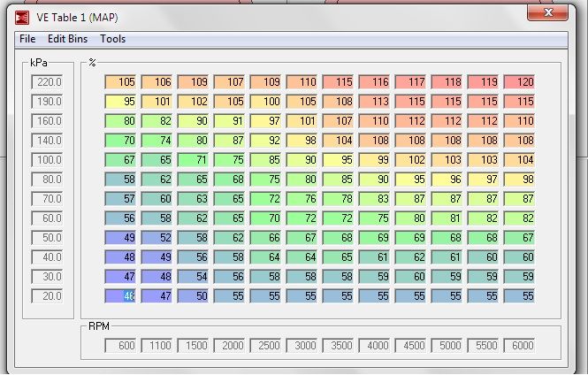Select cell 74 in the 140 kPa row

[157, 141]
